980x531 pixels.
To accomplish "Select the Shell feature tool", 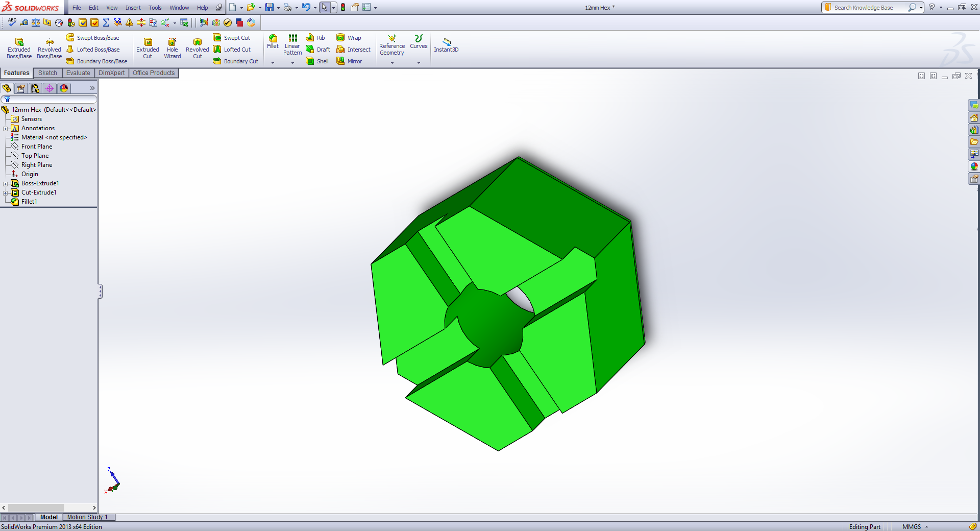I will pos(317,61).
